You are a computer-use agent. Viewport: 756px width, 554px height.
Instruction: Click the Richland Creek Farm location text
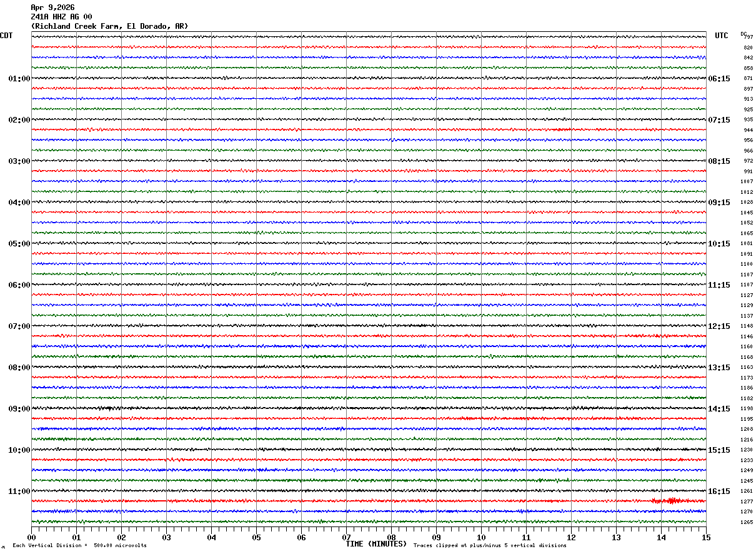(109, 26)
